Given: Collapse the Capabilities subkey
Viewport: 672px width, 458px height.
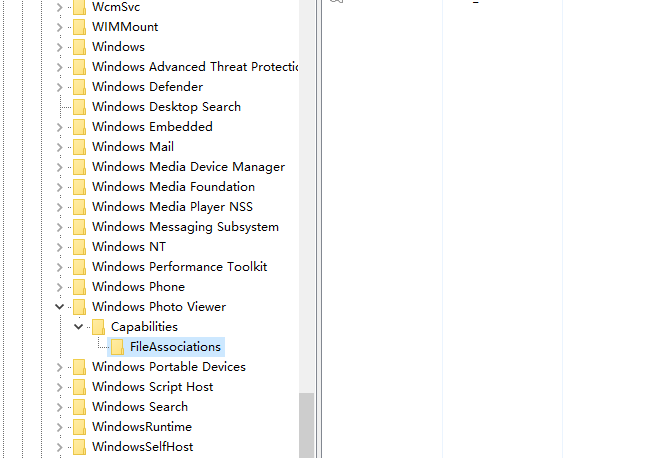Looking at the screenshot, I should (x=78, y=327).
